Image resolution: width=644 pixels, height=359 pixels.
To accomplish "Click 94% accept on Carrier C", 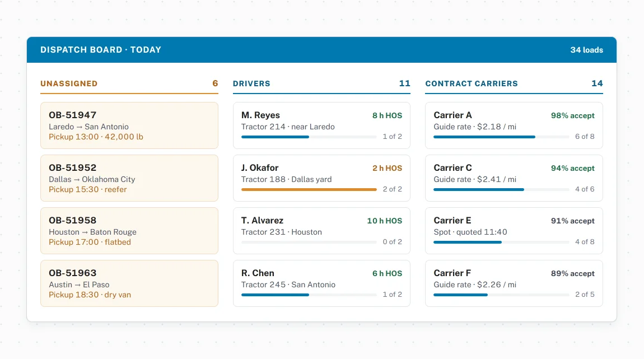I will point(572,168).
